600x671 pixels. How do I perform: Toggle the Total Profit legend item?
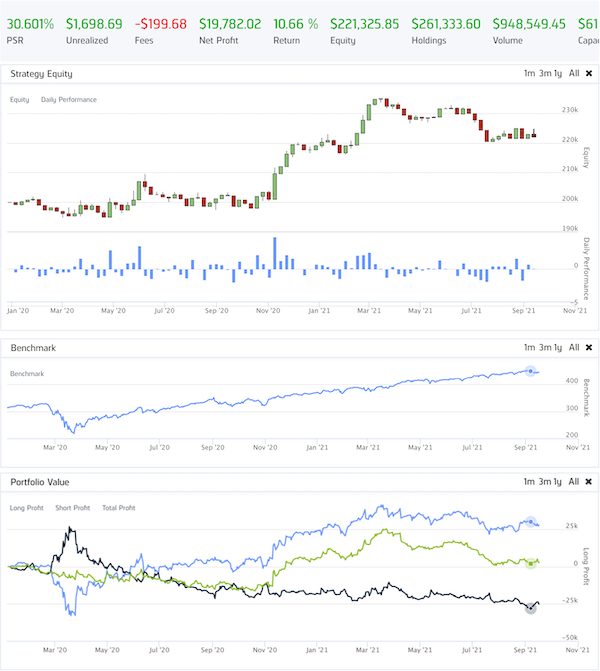click(x=118, y=508)
